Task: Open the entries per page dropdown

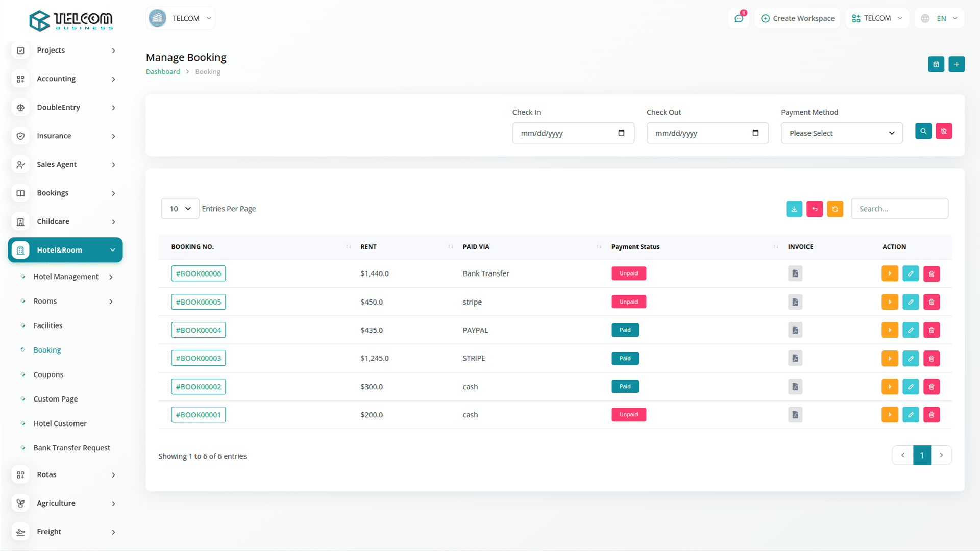Action: [x=180, y=209]
